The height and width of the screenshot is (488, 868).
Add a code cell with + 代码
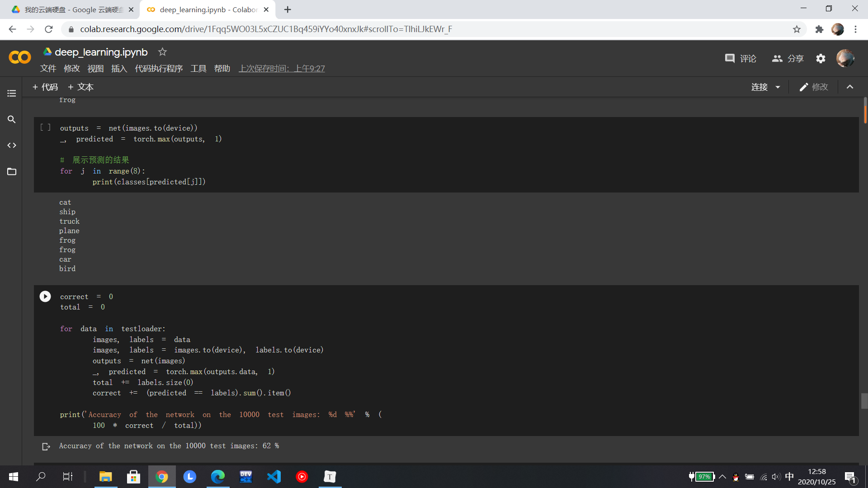45,87
